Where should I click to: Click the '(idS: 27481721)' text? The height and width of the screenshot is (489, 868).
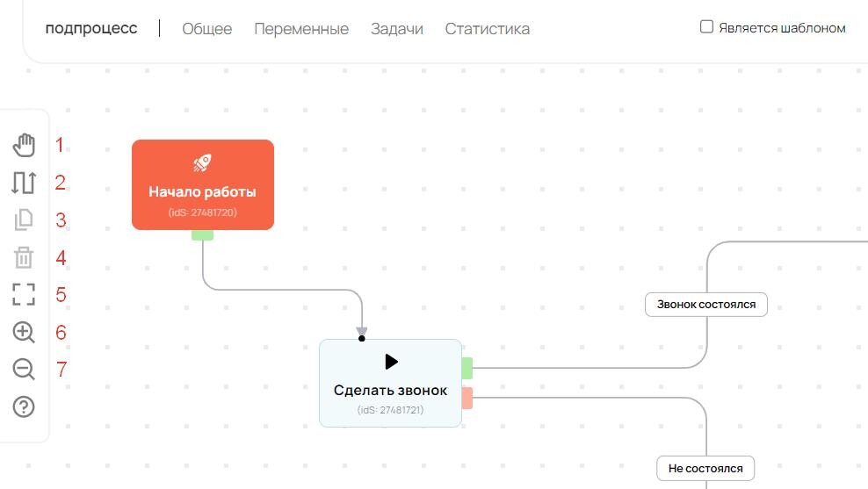(x=391, y=410)
